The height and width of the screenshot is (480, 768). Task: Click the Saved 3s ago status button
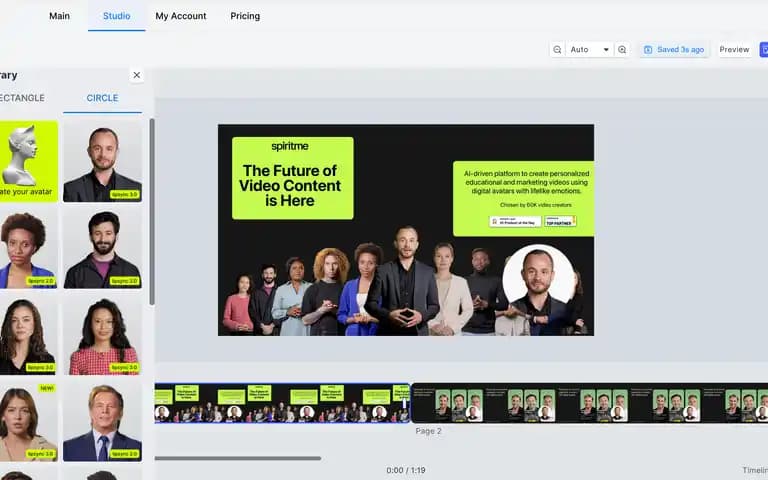(x=674, y=49)
